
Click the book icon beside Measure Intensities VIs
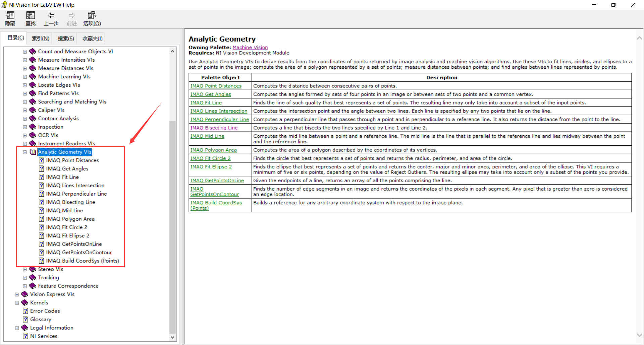pyautogui.click(x=33, y=60)
